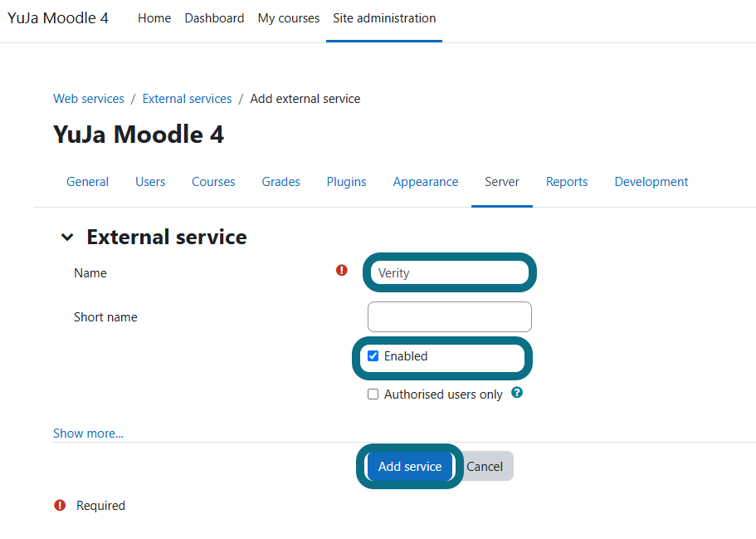Go to Dashboard in top navigation
Image resolution: width=756 pixels, height=539 pixels.
coord(214,18)
